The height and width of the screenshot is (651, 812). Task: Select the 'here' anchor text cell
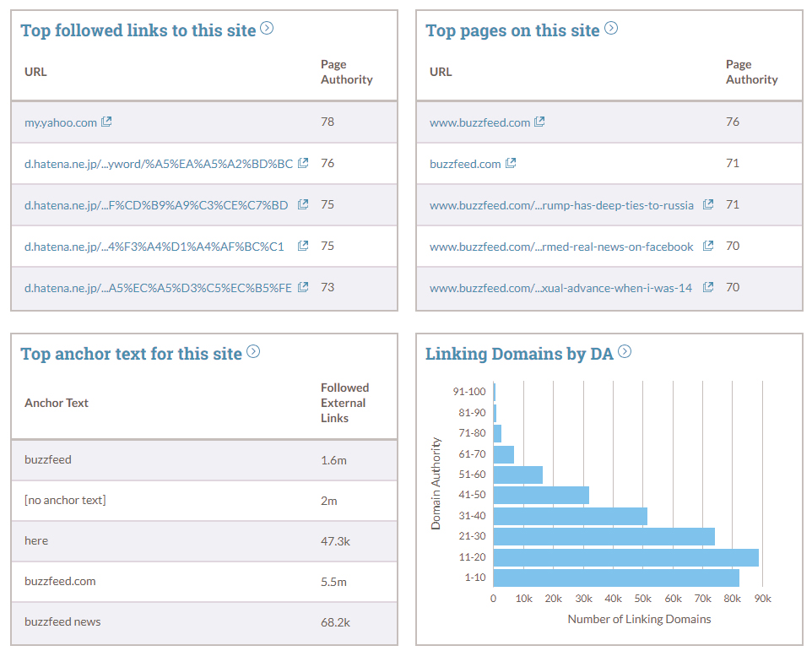coord(36,540)
